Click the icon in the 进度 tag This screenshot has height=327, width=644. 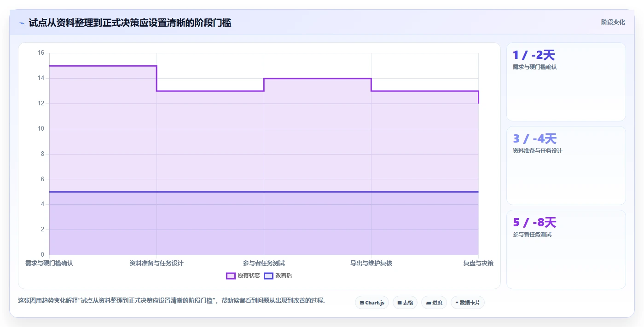[x=429, y=303]
